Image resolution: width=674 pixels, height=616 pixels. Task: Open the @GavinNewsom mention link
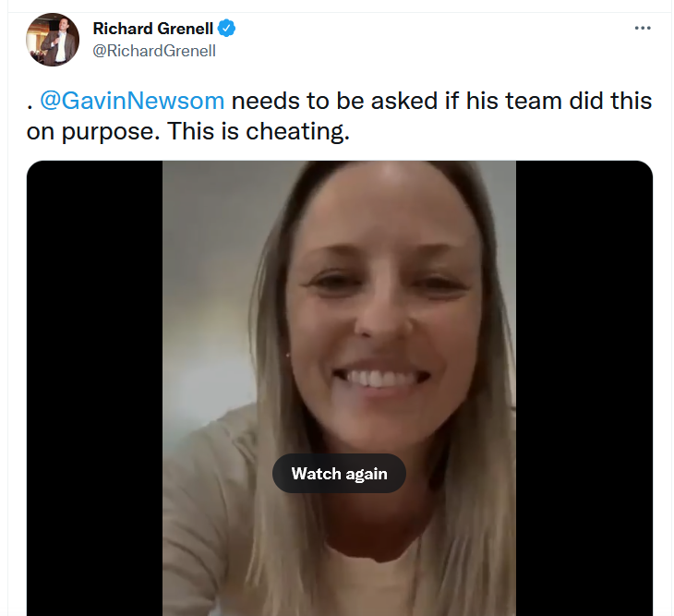132,101
